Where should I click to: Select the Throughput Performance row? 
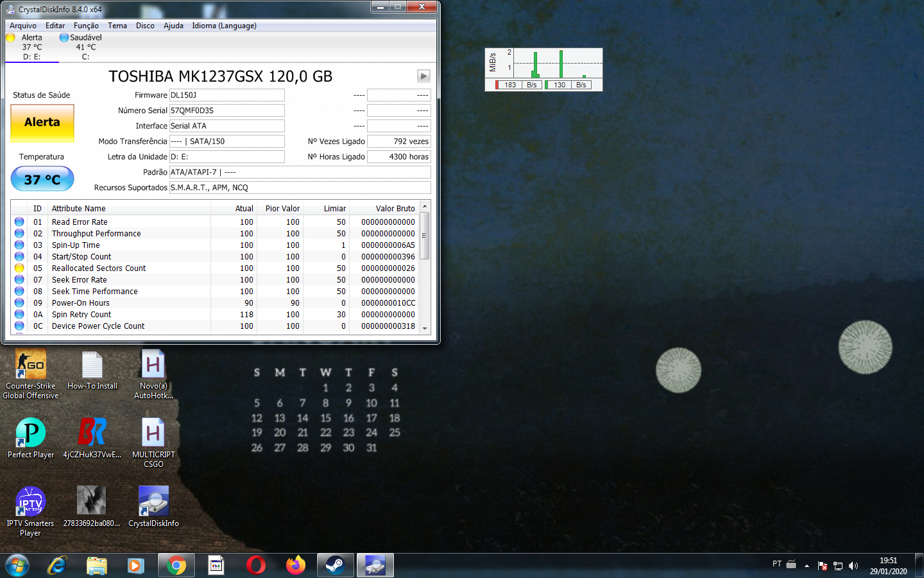click(216, 233)
